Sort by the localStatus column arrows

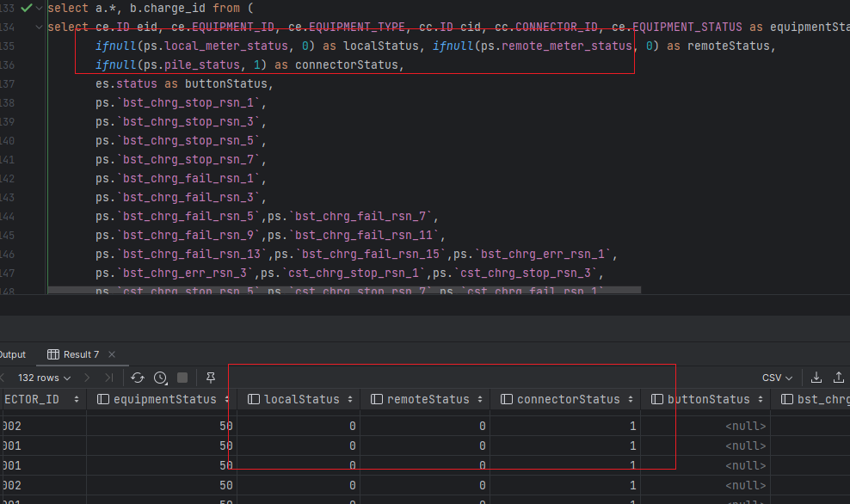pyautogui.click(x=350, y=399)
